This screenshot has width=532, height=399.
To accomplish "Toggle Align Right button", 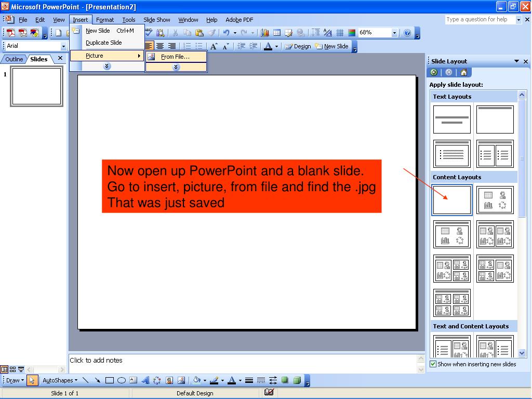I will (172, 46).
